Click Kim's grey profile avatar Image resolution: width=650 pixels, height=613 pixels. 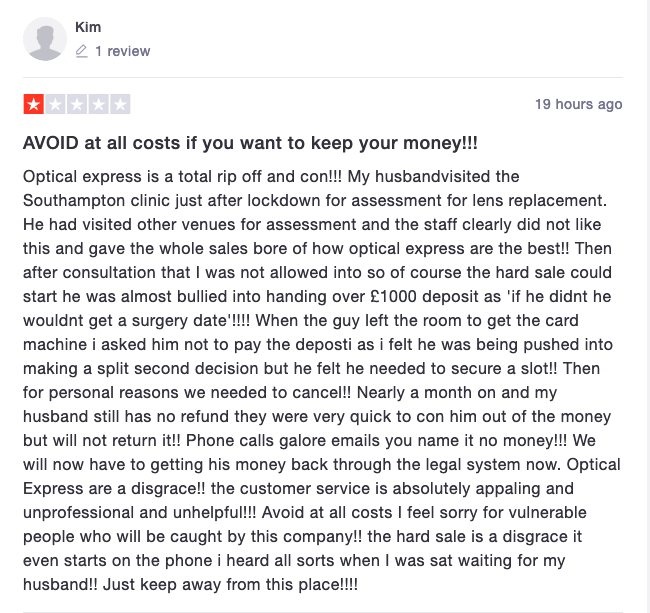click(x=45, y=39)
